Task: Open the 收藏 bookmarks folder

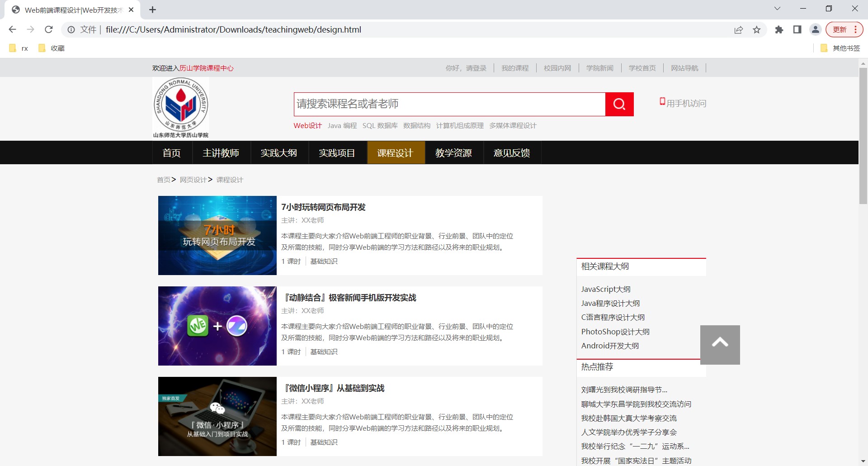Action: point(52,48)
